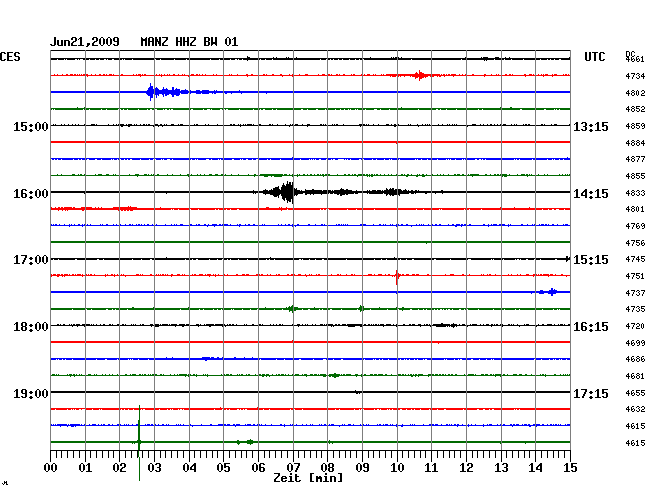Click the UTC header label

595,58
